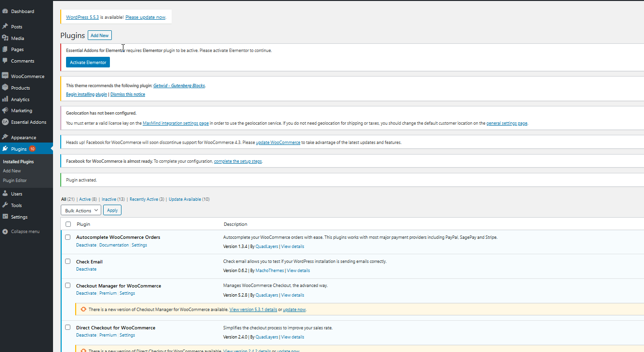
Task: Open the Bulk Actions dropdown
Action: pyautogui.click(x=81, y=210)
